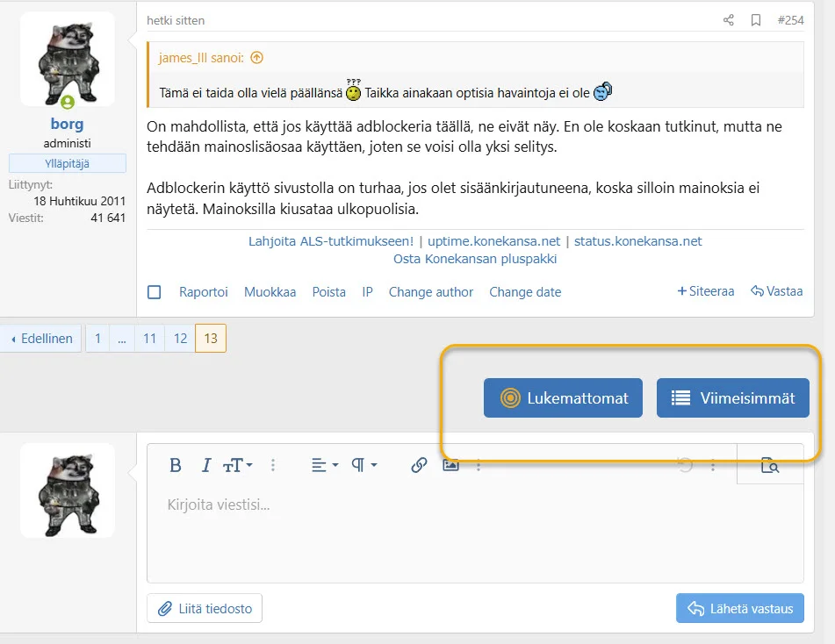
Task: Open the paragraph format dropdown
Action: pyautogui.click(x=364, y=465)
